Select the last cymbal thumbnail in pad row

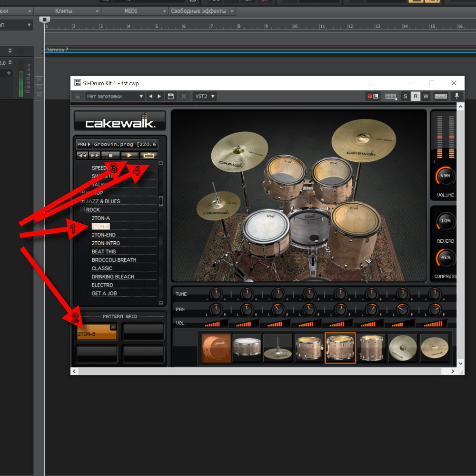(435, 348)
